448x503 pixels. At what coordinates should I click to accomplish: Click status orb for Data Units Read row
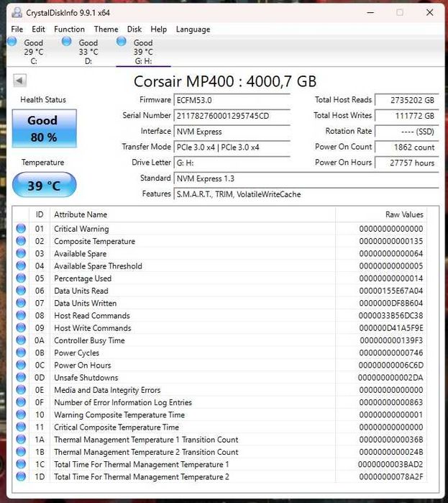pyautogui.click(x=21, y=291)
